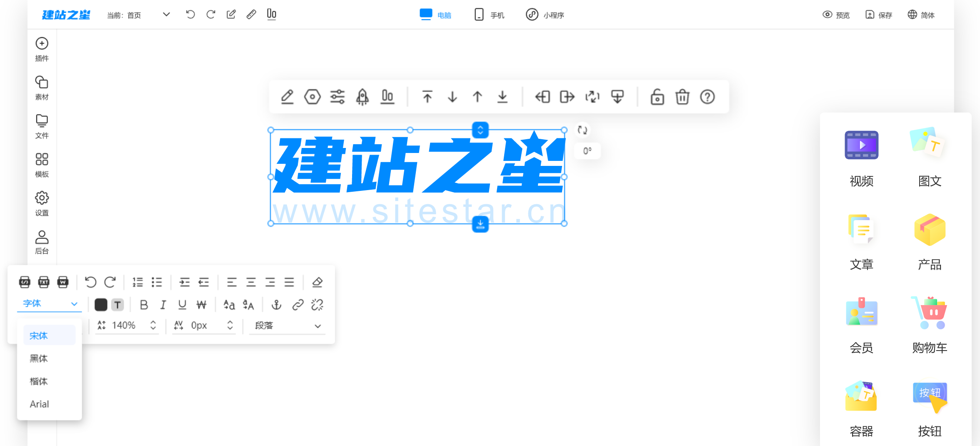980x446 pixels.
Task: Click the trash delete icon in floating toolbar
Action: 682,97
